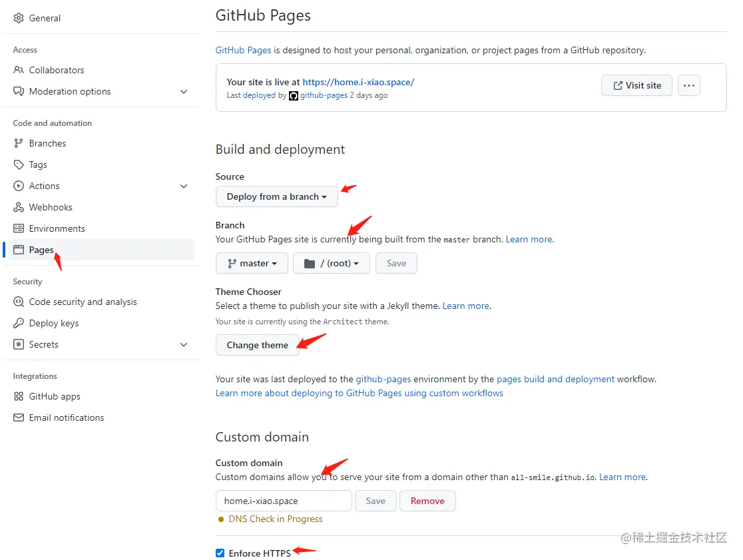Click the folder icon in root dropdown
This screenshot has height=560, width=743.
(x=310, y=264)
